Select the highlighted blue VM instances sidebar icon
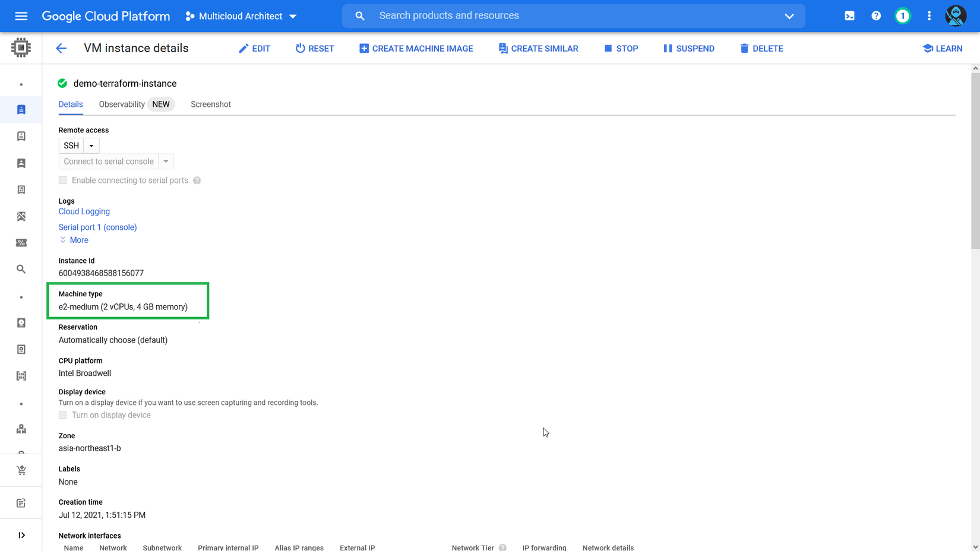 click(21, 110)
